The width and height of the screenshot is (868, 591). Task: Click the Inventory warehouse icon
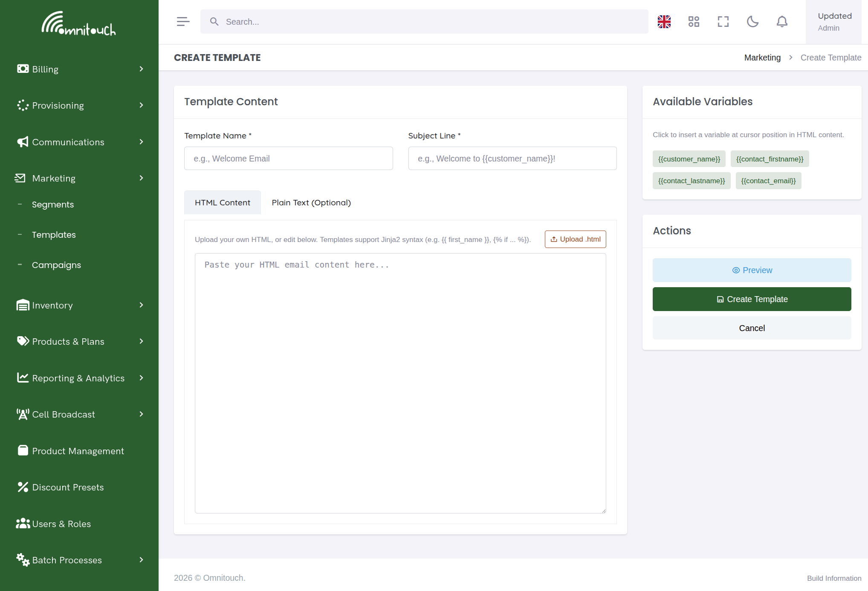23,305
